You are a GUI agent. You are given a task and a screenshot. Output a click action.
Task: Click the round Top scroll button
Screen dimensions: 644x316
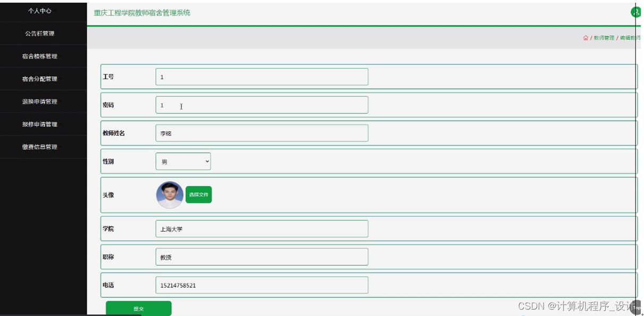(x=636, y=308)
